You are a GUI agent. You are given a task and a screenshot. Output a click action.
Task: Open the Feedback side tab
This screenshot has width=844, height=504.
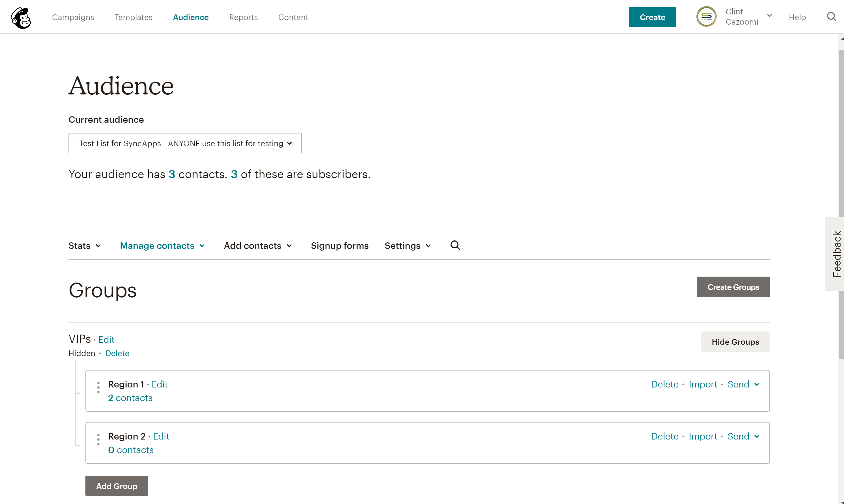point(836,254)
